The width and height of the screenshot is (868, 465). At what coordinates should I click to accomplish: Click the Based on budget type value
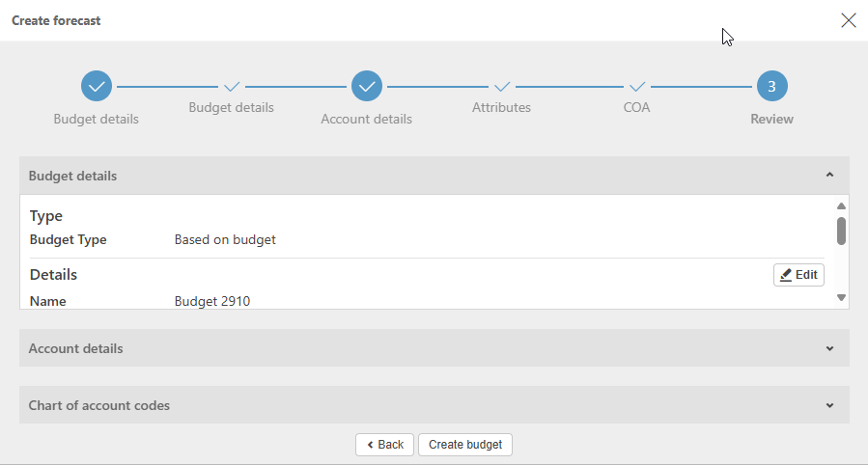coord(225,239)
